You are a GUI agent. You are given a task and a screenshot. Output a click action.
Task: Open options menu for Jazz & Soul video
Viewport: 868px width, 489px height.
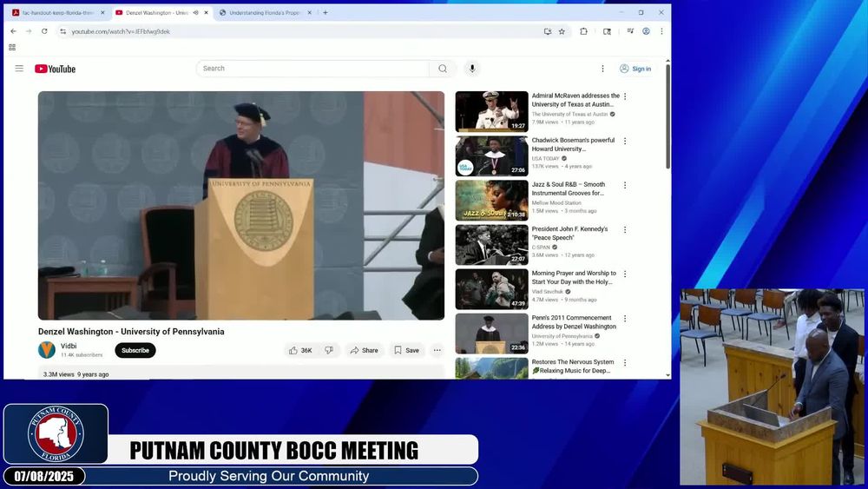(625, 186)
